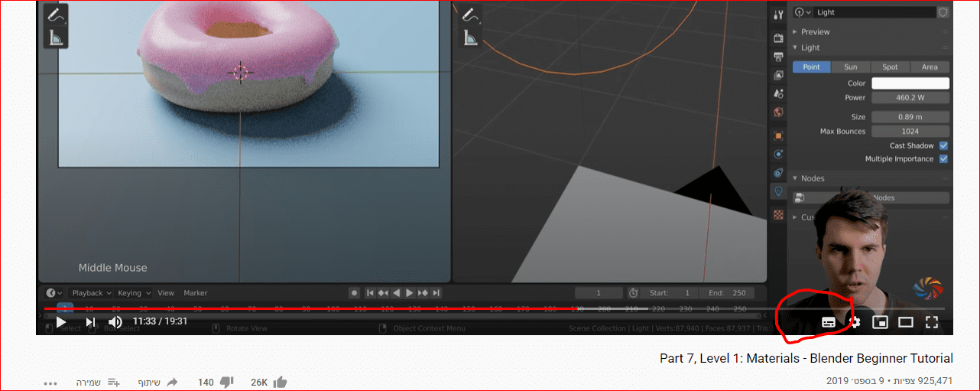Click the Size 0.89 m field

(x=910, y=117)
